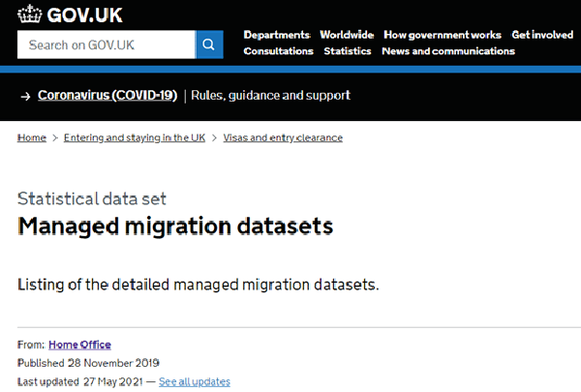This screenshot has height=392, width=581.
Task: Open the Departments menu item
Action: coord(276,35)
